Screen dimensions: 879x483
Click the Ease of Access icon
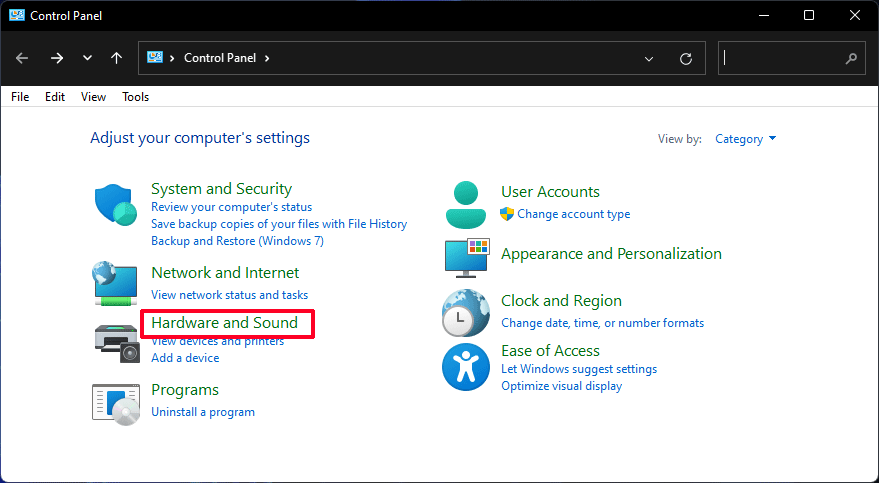(465, 367)
